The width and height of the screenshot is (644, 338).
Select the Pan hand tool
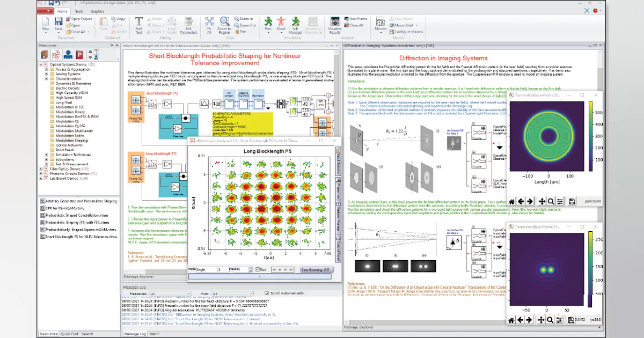coord(240,31)
